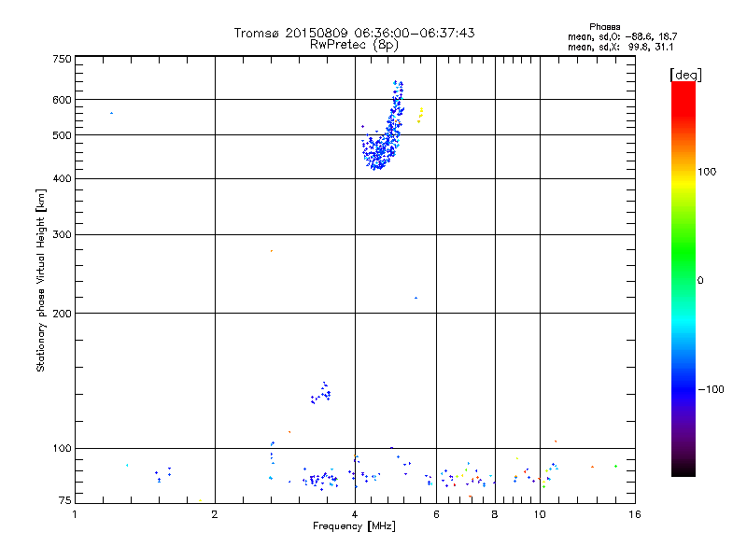
Task: Click the y-axis tick label '500'
Action: pos(62,135)
